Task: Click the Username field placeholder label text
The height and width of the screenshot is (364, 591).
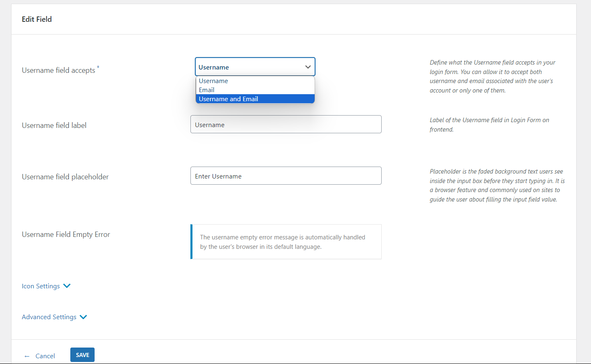Action: 65,177
